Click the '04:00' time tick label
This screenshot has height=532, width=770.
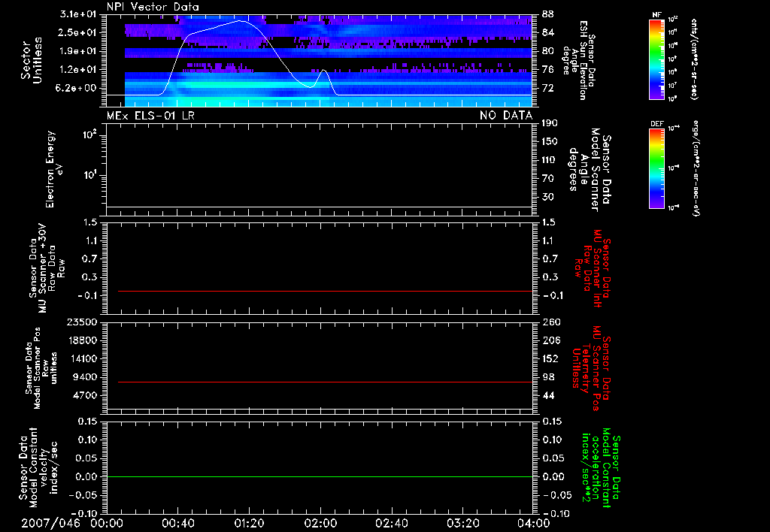(533, 523)
